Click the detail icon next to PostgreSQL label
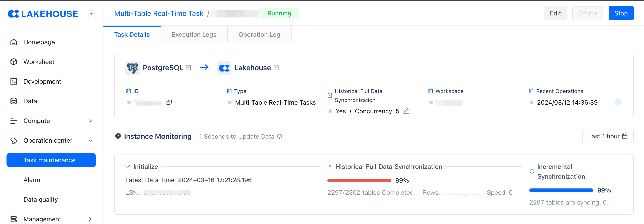Image resolution: width=644 pixels, height=224 pixels. [x=189, y=68]
